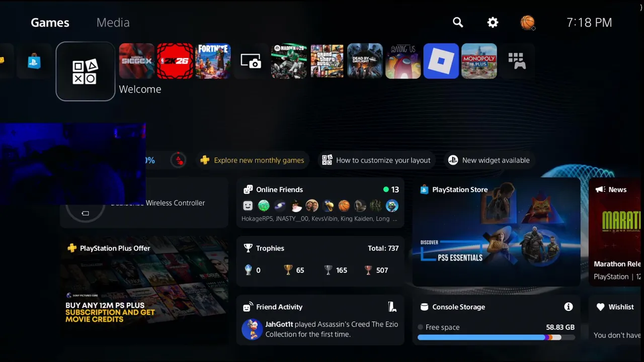Switch to the Media tab
Viewport: 644px width, 362px height.
pyautogui.click(x=113, y=23)
